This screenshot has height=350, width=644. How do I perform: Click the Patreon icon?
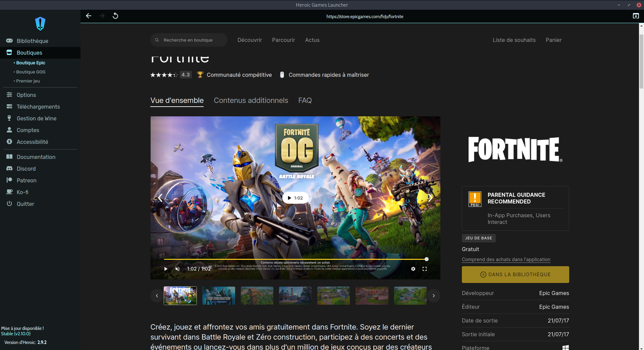9,180
